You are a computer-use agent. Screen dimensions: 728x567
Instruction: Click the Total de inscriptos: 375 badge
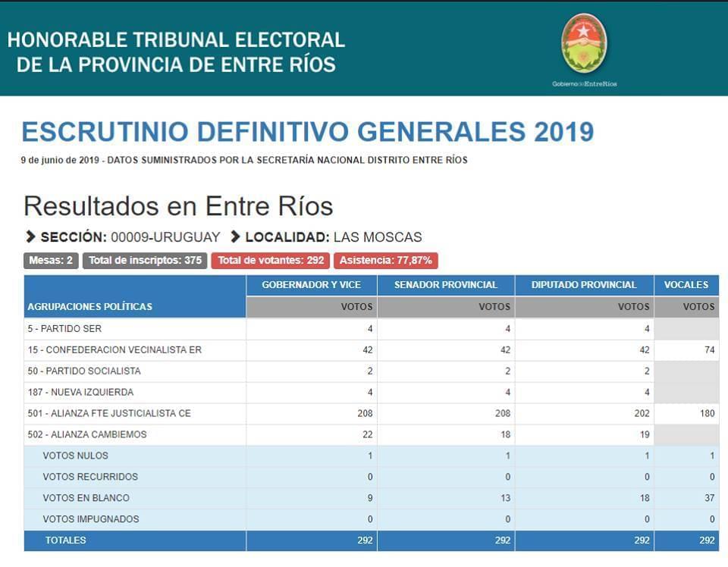pyautogui.click(x=145, y=261)
